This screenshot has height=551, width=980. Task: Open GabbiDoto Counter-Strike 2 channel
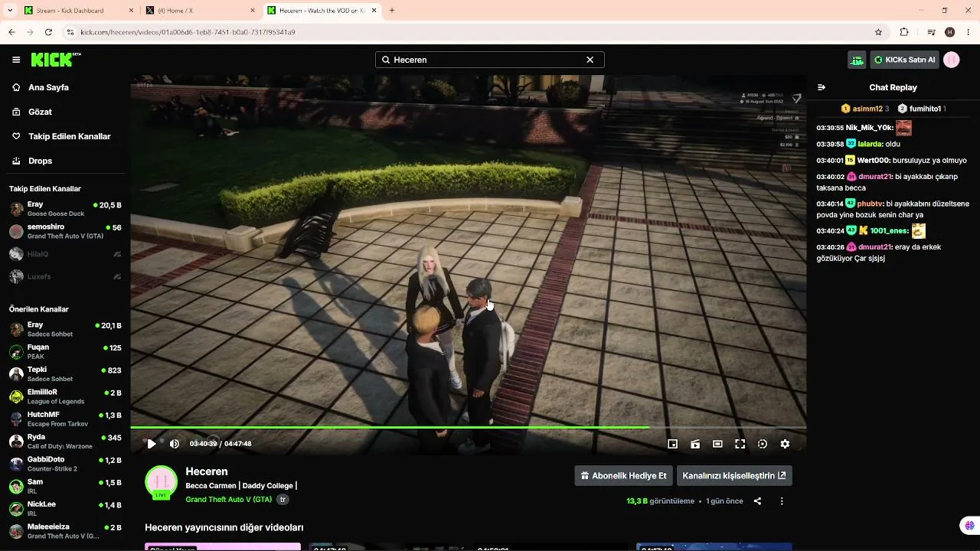pos(65,464)
